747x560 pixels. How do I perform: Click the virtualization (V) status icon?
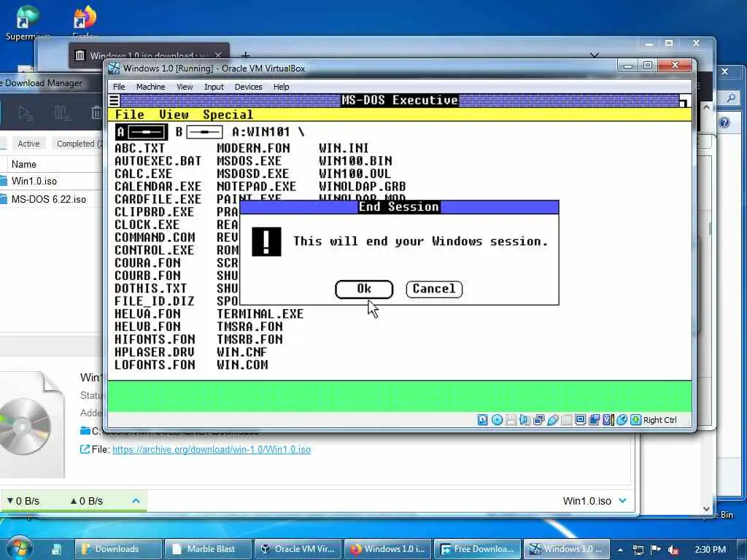[608, 419]
